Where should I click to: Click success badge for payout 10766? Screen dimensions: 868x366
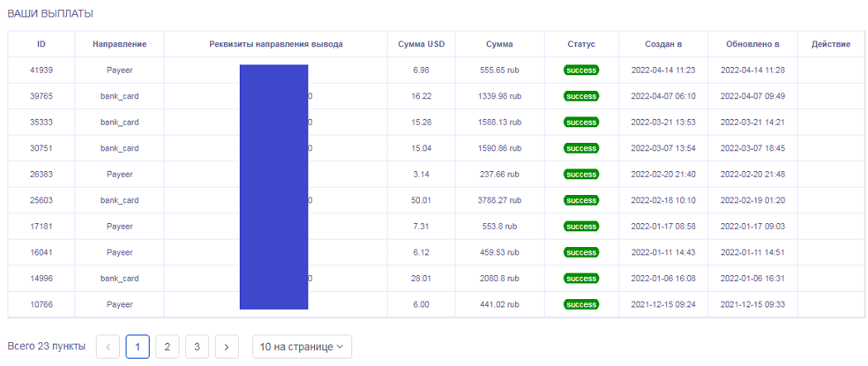pos(581,304)
